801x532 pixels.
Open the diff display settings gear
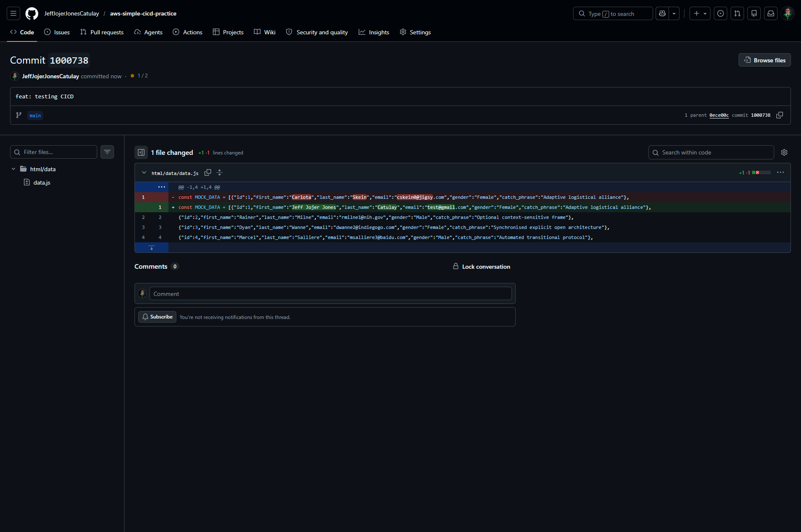[x=784, y=152]
